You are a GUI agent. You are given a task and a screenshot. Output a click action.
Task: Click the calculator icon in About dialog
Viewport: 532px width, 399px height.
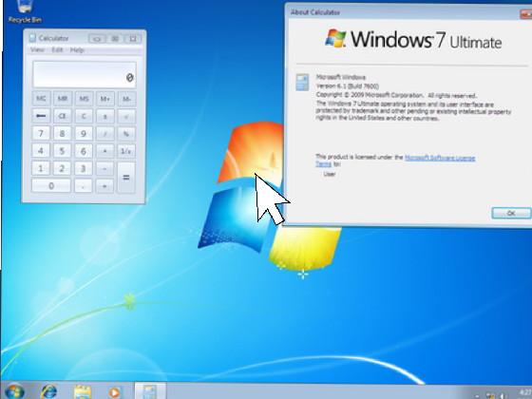coord(302,83)
